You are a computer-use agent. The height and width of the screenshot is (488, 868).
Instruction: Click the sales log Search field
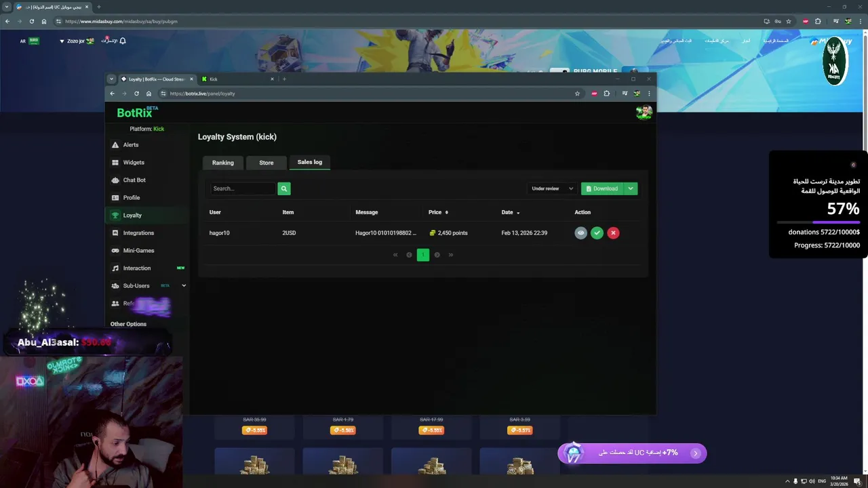(x=243, y=188)
